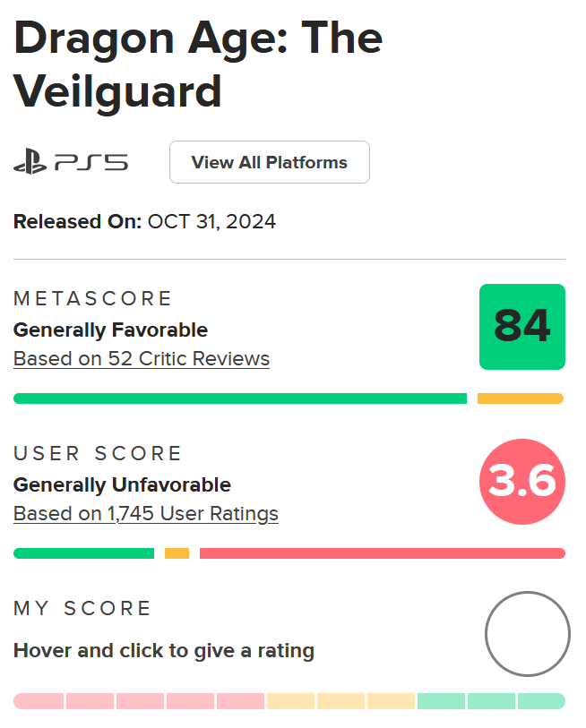
Task: Click the green Metascore 84 badge
Action: click(522, 327)
